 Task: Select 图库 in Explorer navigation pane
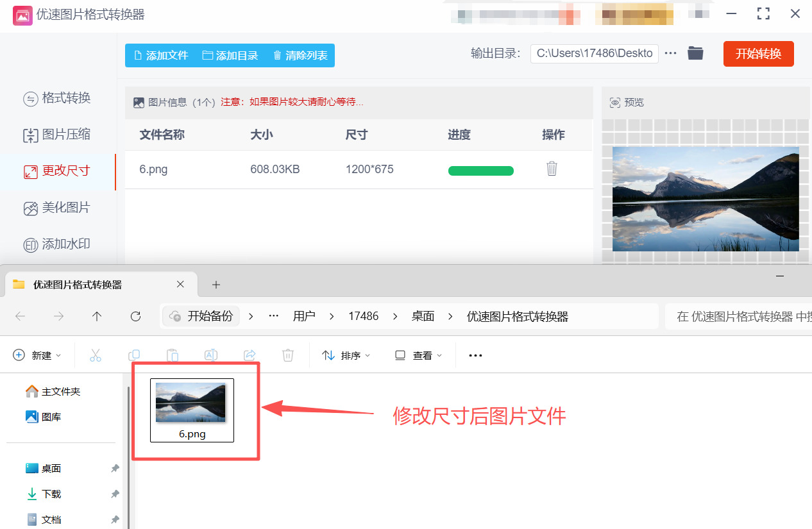(44, 417)
